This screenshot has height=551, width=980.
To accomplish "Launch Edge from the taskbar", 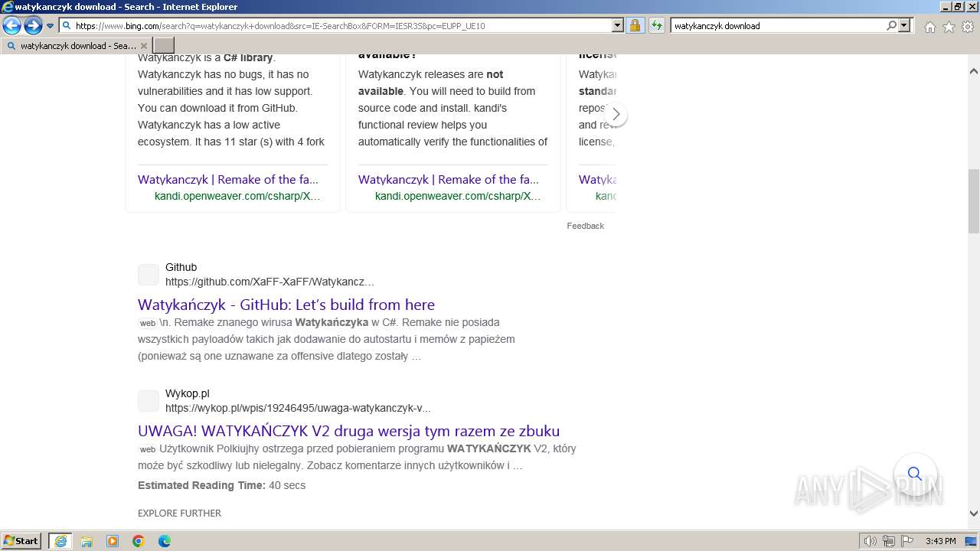I will pyautogui.click(x=165, y=541).
